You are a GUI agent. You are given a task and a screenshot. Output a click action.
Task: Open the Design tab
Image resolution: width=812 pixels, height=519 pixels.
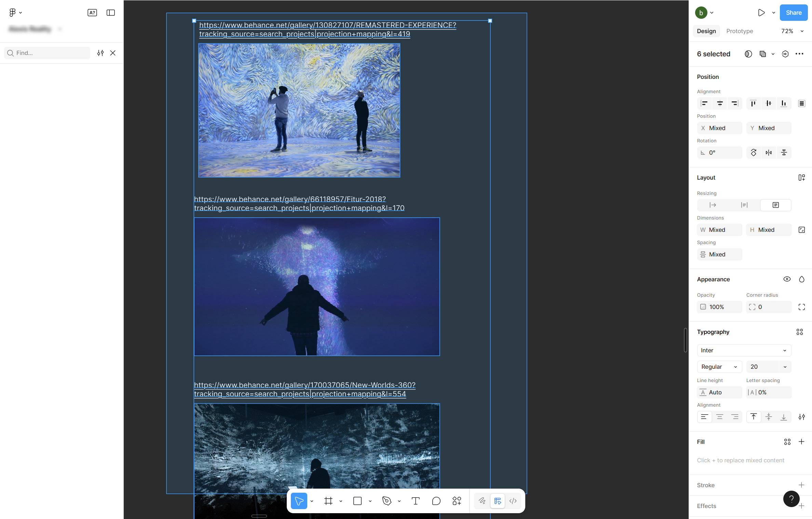(706, 31)
